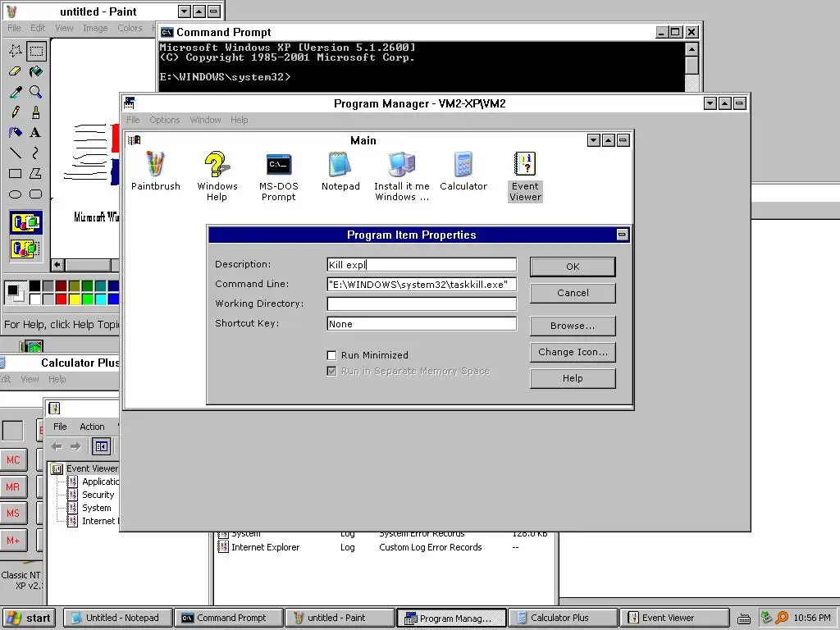Screen dimensions: 840x630
Task: Click the MS memory store calculator button
Action: click(x=13, y=514)
